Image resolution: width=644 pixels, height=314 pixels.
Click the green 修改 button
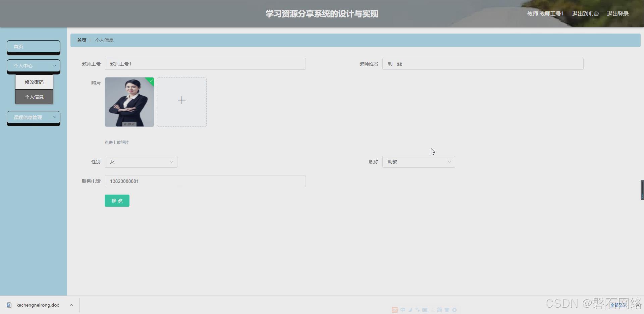point(117,201)
